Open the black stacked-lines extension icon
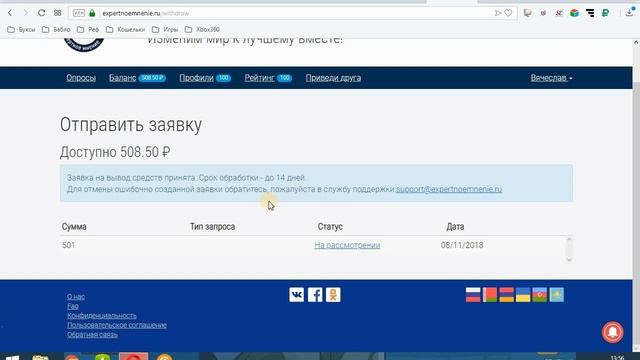 [590, 13]
